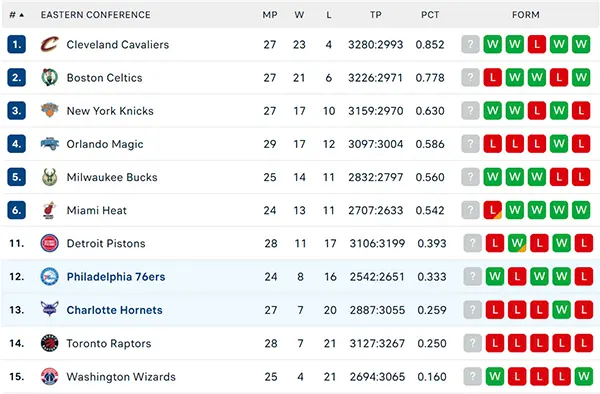
Task: Click the Miami Heat team logo
Action: pos(50,210)
